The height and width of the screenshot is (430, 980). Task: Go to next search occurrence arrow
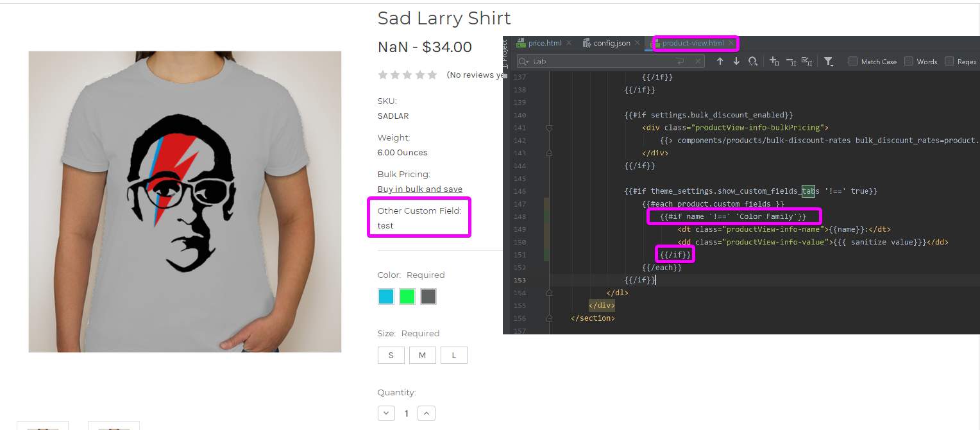pyautogui.click(x=736, y=61)
